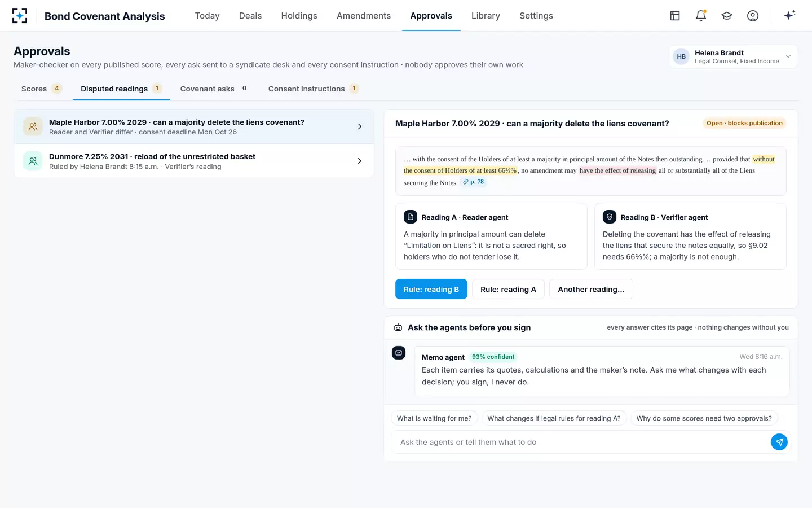The width and height of the screenshot is (812, 508).
Task: Open the user profile circle icon
Action: tap(753, 16)
